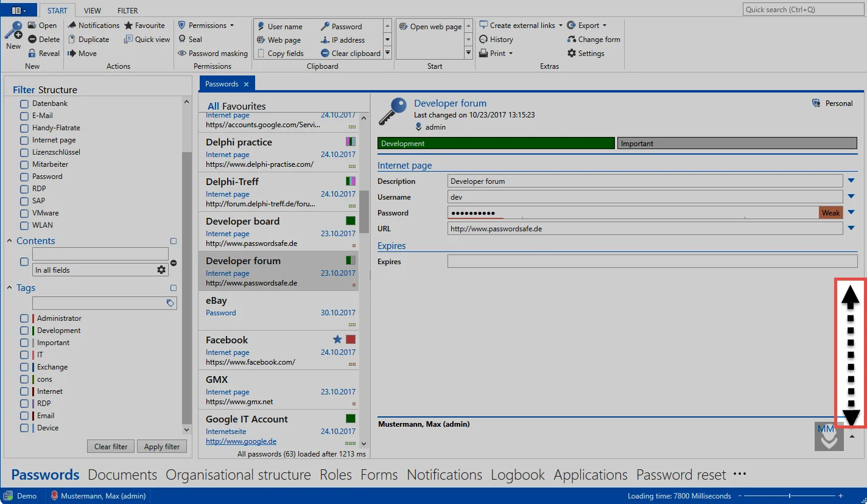Screen dimensions: 867x504
Task: Open the http://www.google.de link
Action: click(241, 441)
